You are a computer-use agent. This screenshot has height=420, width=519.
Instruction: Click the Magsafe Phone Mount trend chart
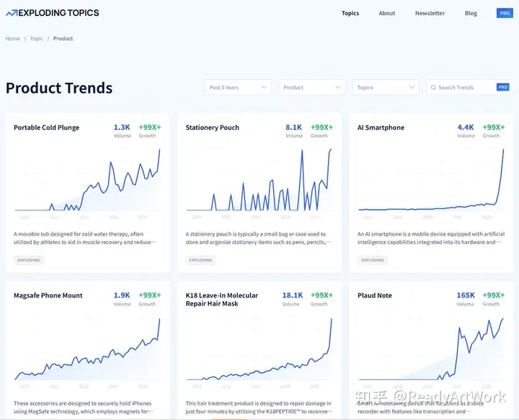[87, 349]
